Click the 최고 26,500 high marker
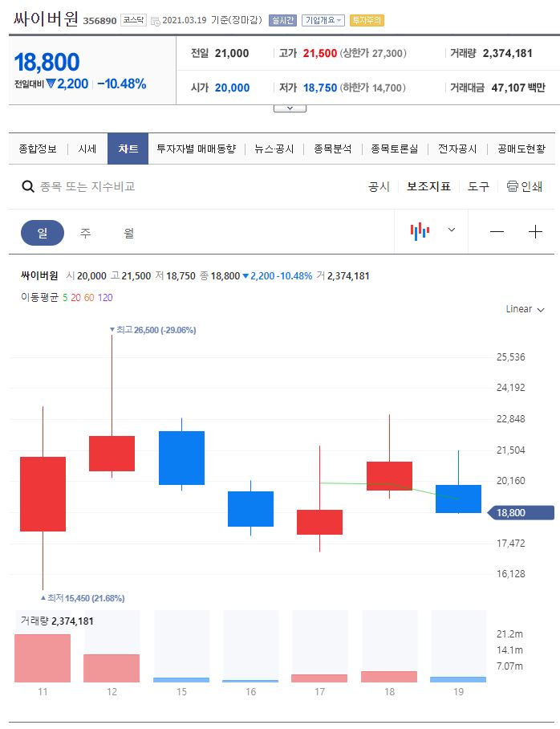The width and height of the screenshot is (560, 729). coord(153,330)
